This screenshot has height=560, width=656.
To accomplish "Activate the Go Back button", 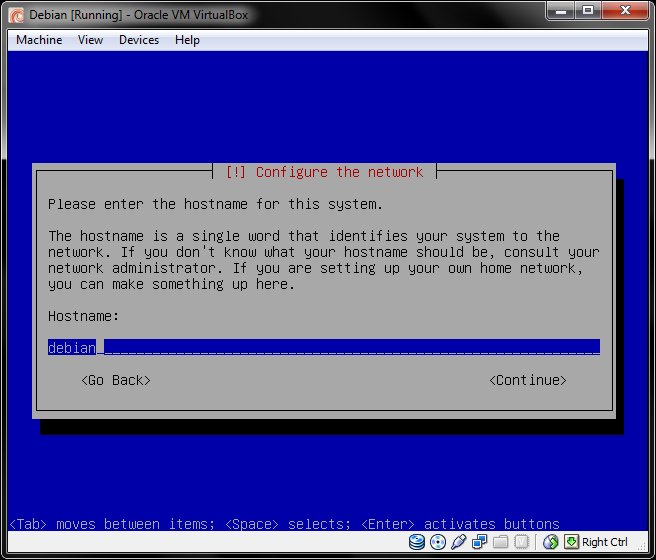I will (x=116, y=380).
